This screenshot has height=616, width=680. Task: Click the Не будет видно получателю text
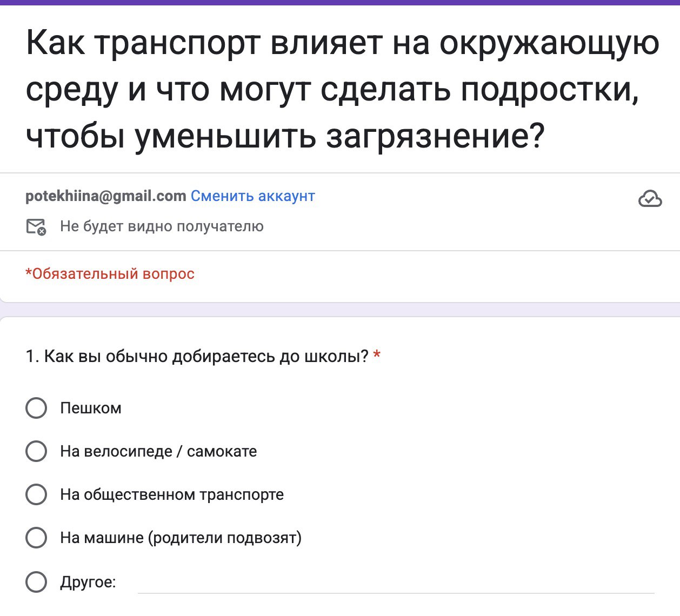click(162, 226)
